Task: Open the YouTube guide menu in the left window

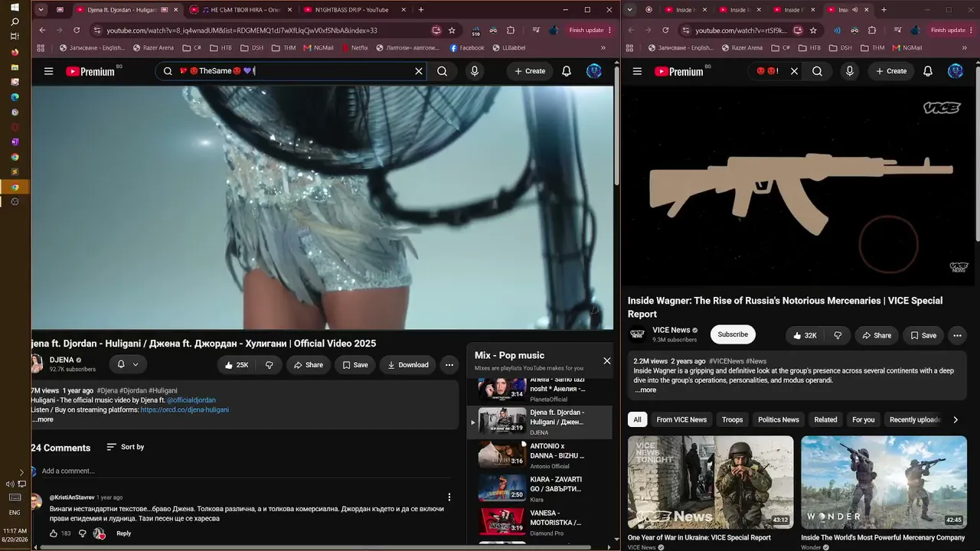Action: click(48, 71)
